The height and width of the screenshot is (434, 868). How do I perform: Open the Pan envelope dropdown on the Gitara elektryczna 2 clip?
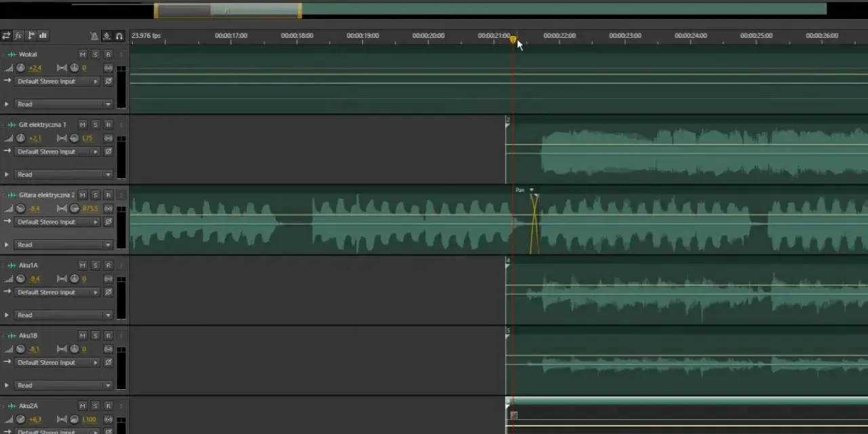[x=532, y=190]
